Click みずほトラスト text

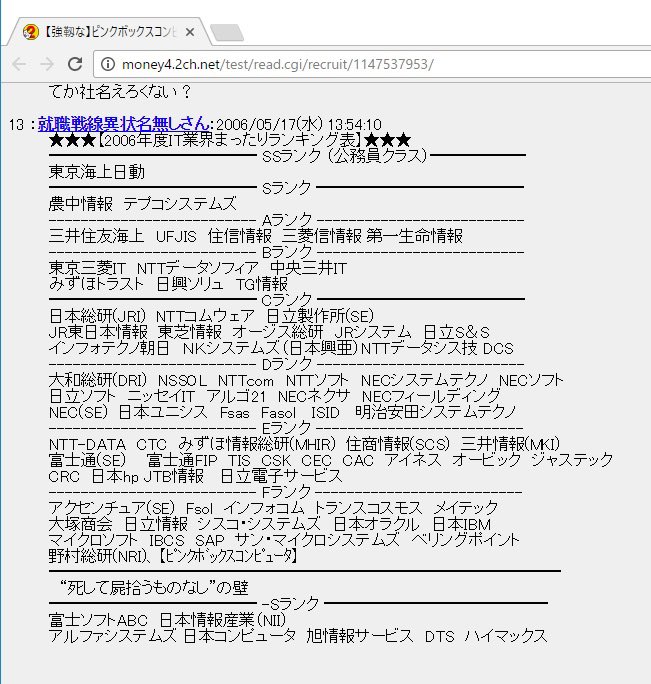tap(96, 284)
